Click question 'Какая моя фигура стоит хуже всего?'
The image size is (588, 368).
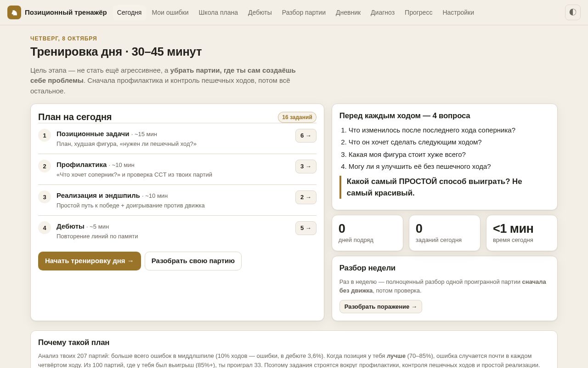click(x=407, y=155)
